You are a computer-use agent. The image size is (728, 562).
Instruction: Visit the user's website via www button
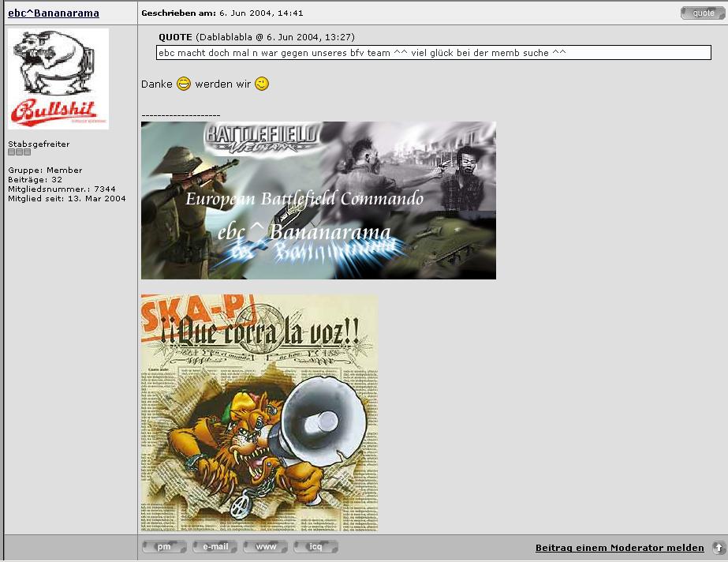(266, 547)
